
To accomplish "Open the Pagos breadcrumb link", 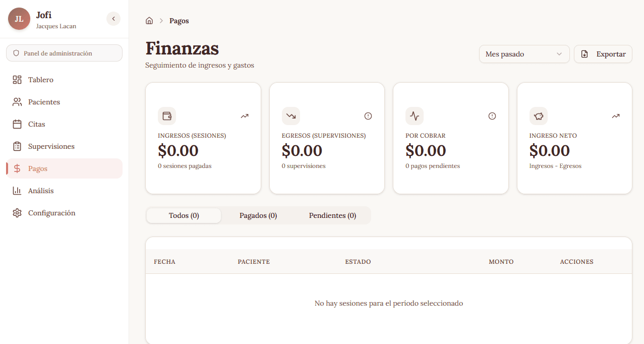I will 179,20.
